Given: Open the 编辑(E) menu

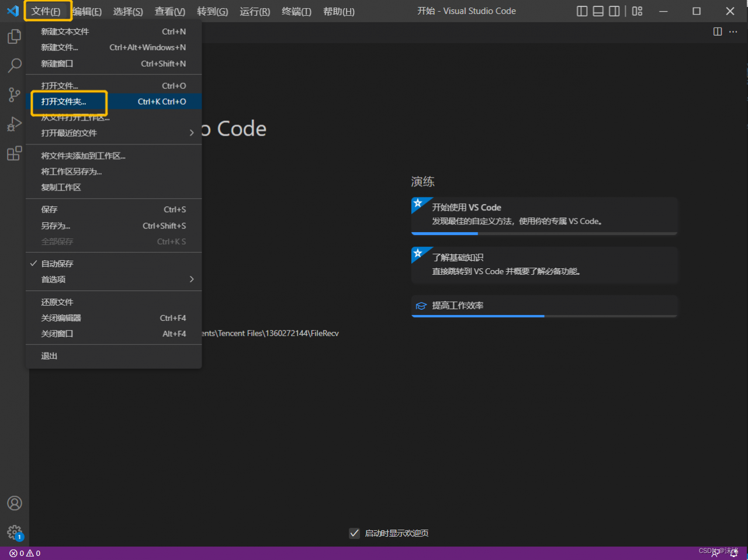Looking at the screenshot, I should coord(87,11).
